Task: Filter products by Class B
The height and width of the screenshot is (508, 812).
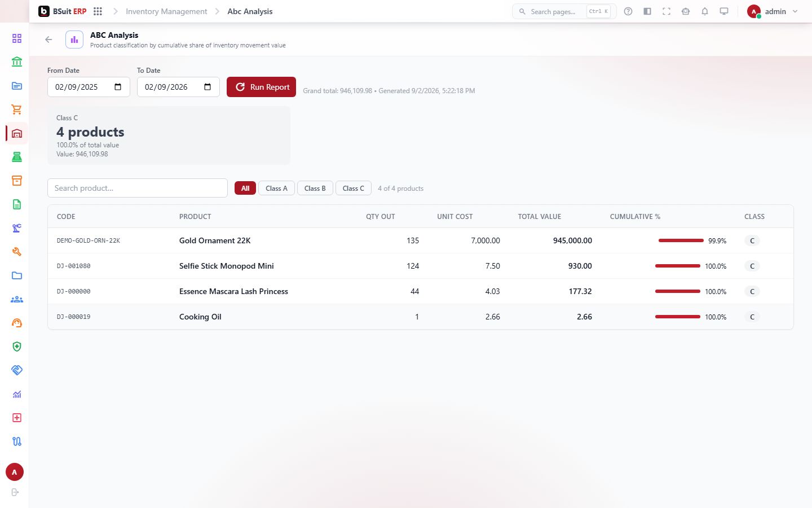Action: pyautogui.click(x=315, y=188)
